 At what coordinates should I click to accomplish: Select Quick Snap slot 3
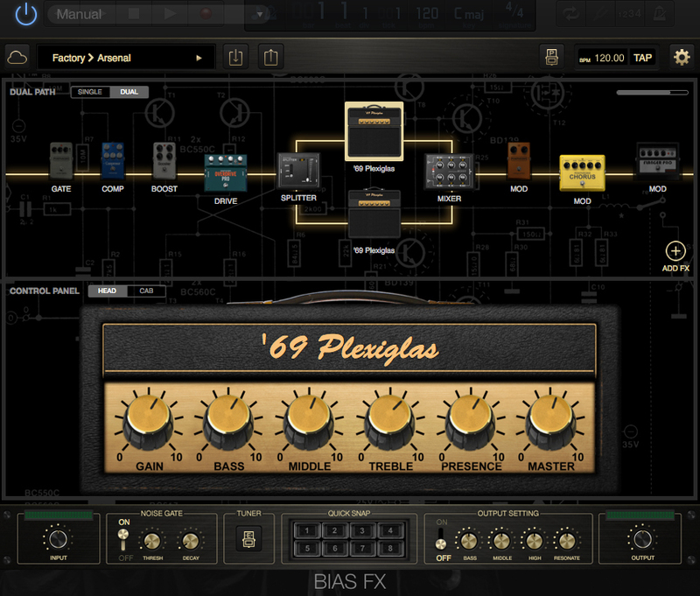pyautogui.click(x=362, y=530)
